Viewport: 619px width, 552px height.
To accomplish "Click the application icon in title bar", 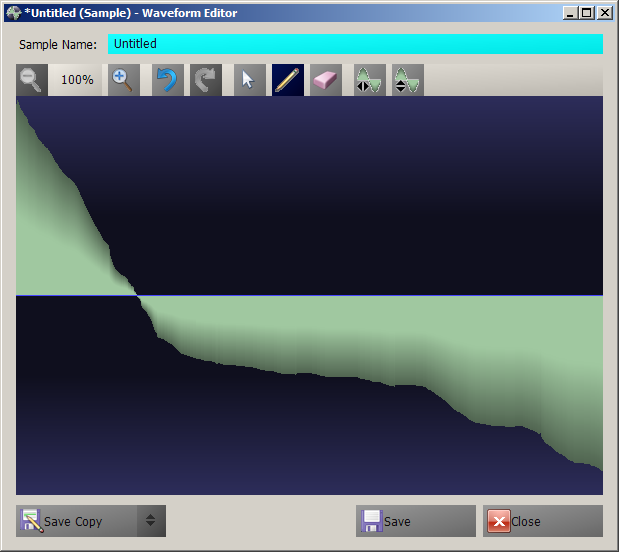I will click(x=14, y=13).
